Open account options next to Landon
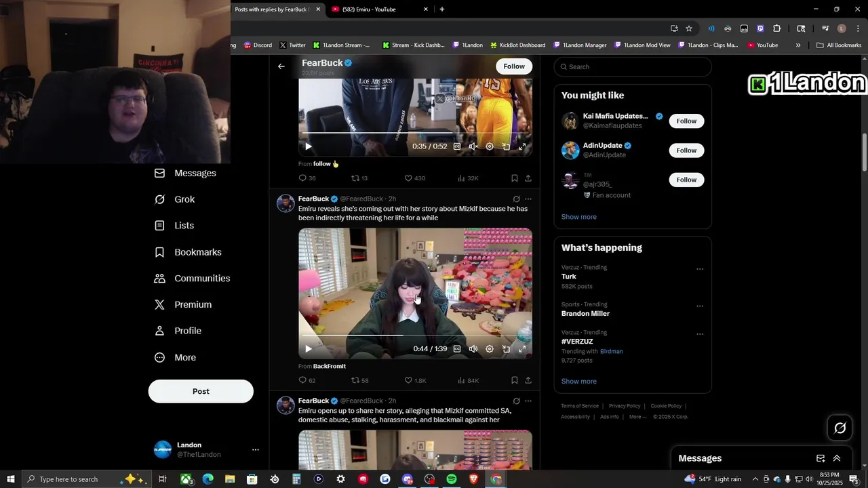This screenshot has height=488, width=868. pyautogui.click(x=255, y=449)
